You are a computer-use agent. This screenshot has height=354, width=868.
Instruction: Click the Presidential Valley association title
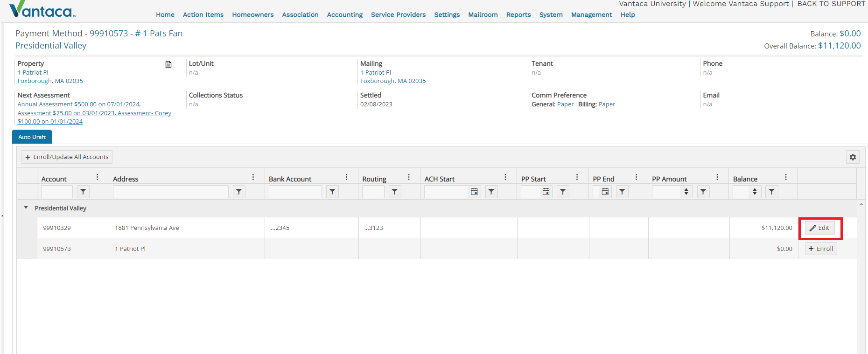51,46
